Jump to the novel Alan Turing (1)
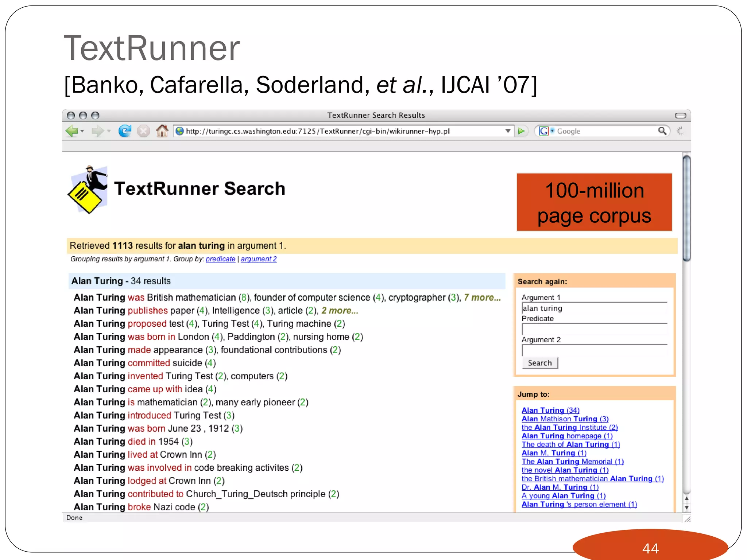The image size is (747, 560). click(565, 470)
